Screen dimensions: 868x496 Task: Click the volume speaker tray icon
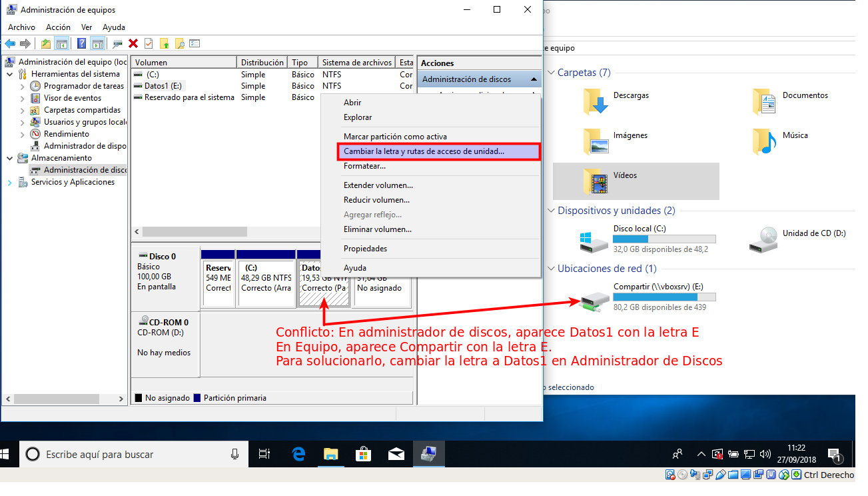click(x=765, y=454)
